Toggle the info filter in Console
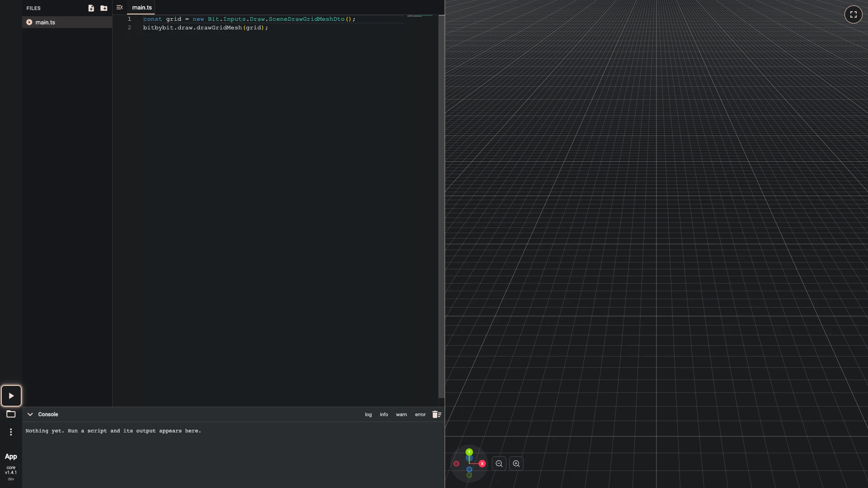The image size is (868, 488). [384, 414]
